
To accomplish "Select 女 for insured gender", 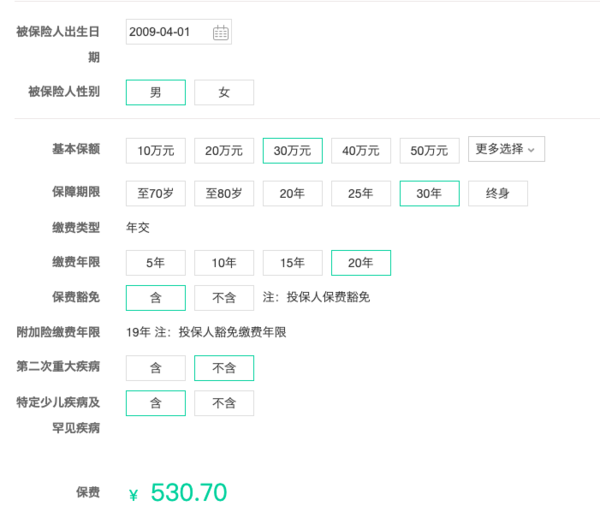I will (224, 92).
